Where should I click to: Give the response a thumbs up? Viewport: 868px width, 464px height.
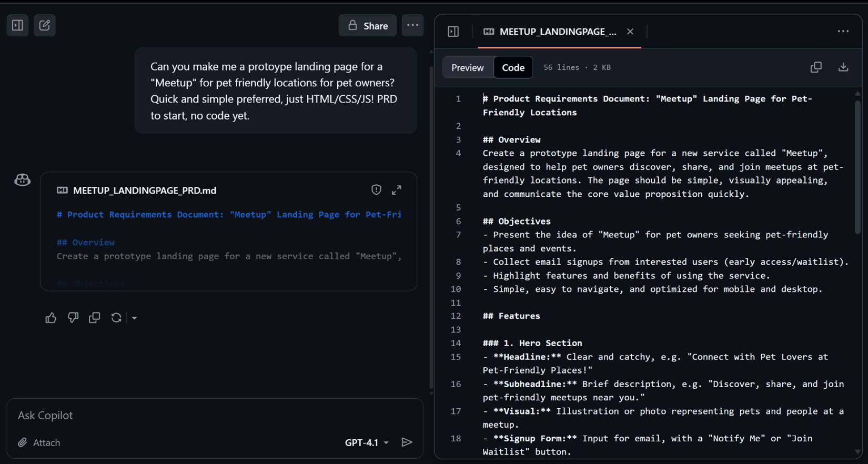click(51, 318)
